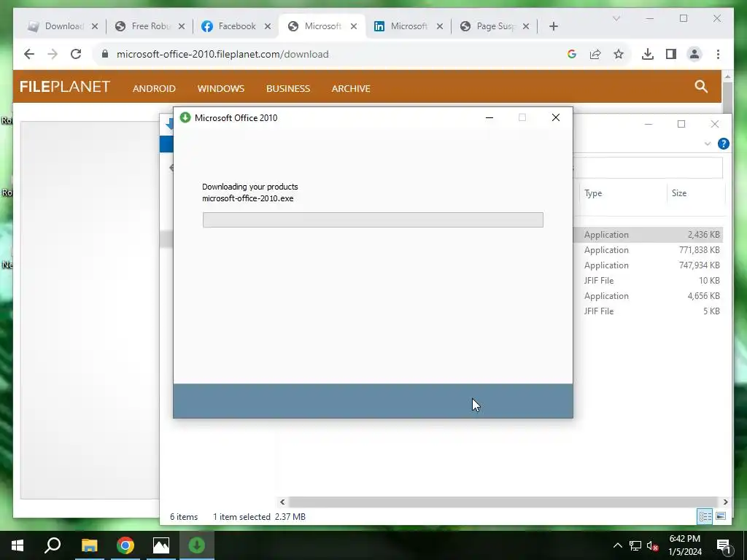Close the Facebook tab

tap(268, 26)
